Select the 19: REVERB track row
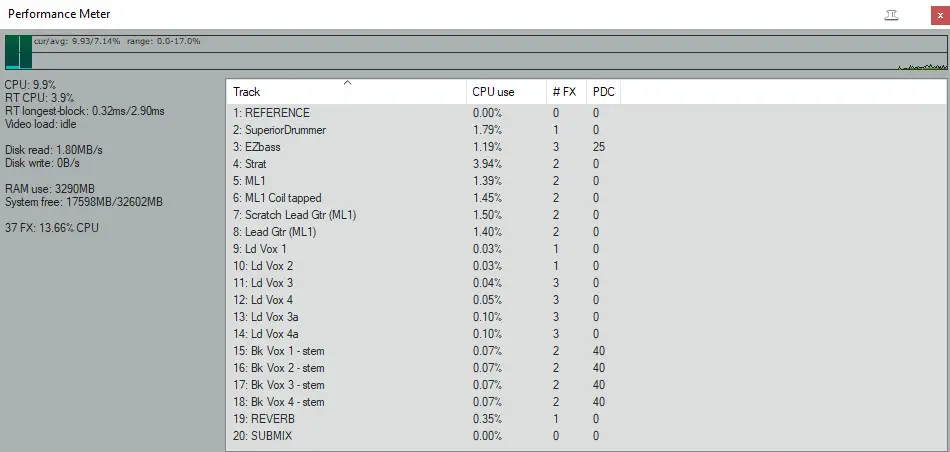 coord(586,419)
